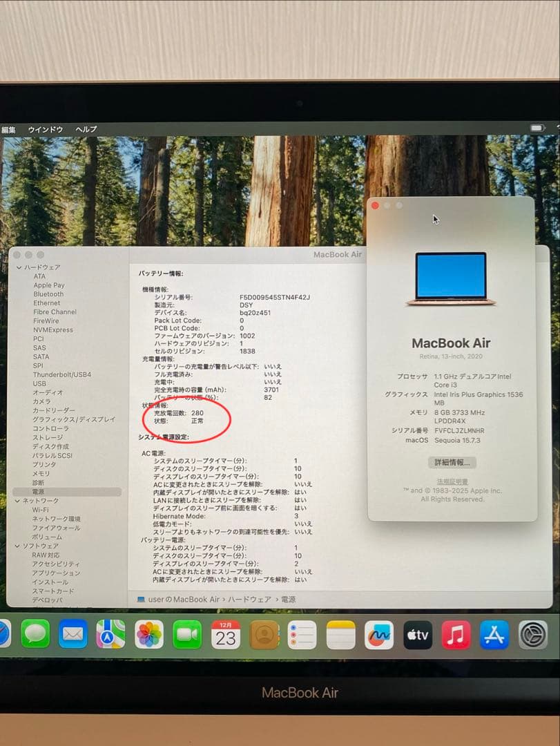Open the Reminders app icon

(302, 633)
